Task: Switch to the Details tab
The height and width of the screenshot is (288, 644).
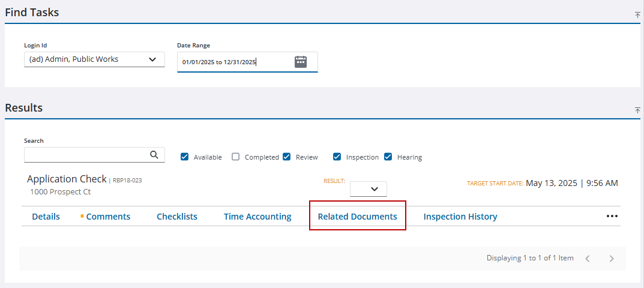Action: [x=46, y=217]
